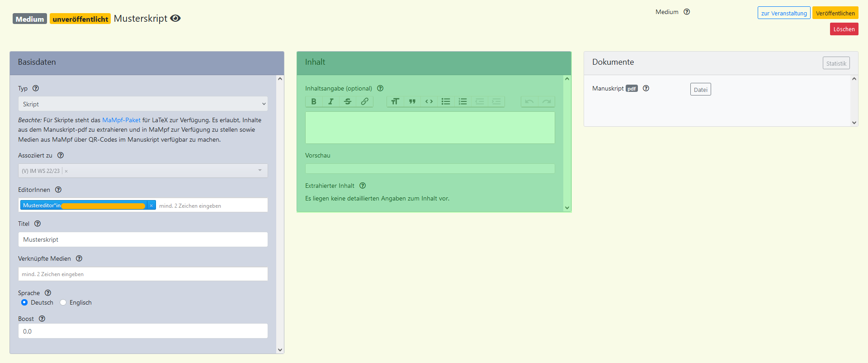Show help for the Boost field
Viewport: 868px width, 363px height.
click(x=42, y=319)
